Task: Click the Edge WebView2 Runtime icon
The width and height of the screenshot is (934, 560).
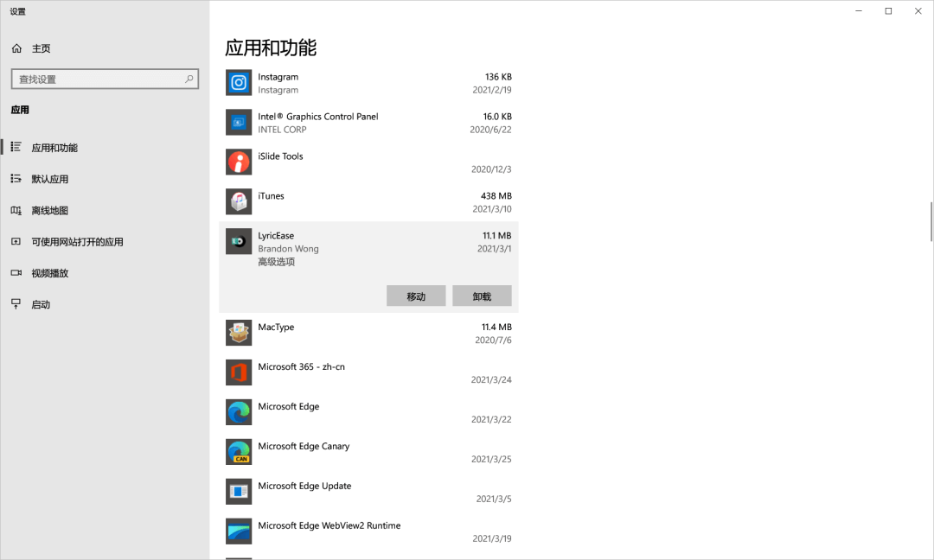Action: coord(239,531)
